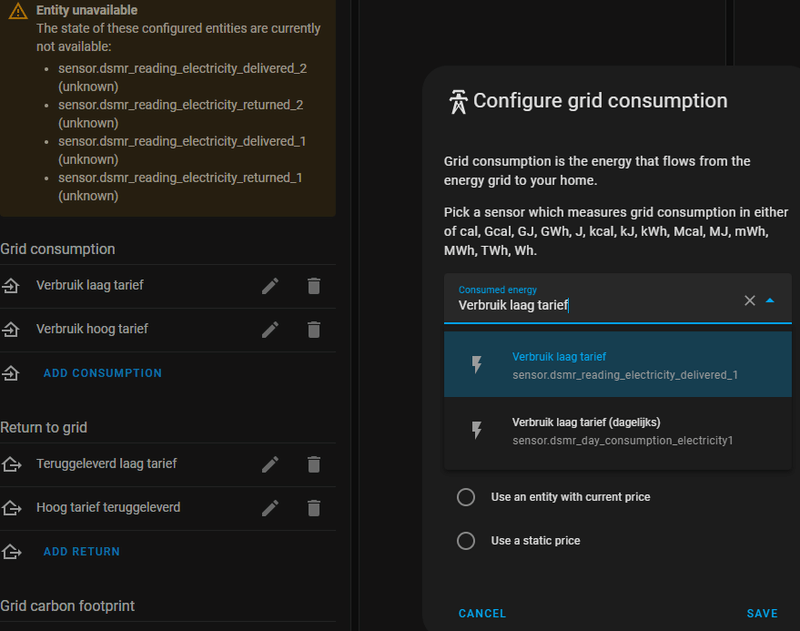This screenshot has height=631, width=800.
Task: Select Use an entity with current price
Action: tap(466, 497)
